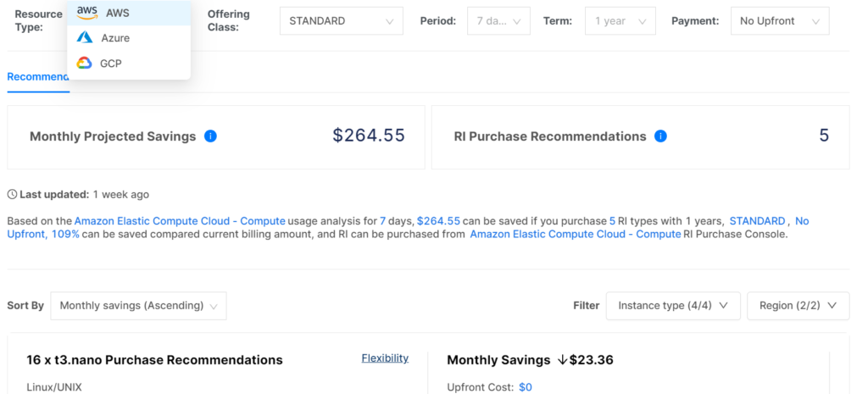This screenshot has width=868, height=394.
Task: Open first Amazon Elastic Compute Cloud - Compute link
Action: (x=180, y=221)
